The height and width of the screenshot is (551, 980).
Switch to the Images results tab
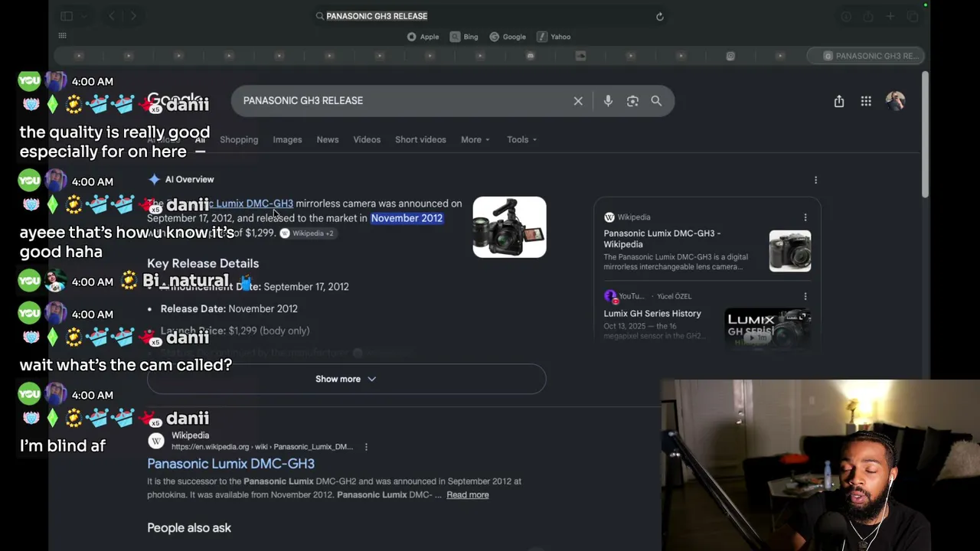tap(287, 139)
